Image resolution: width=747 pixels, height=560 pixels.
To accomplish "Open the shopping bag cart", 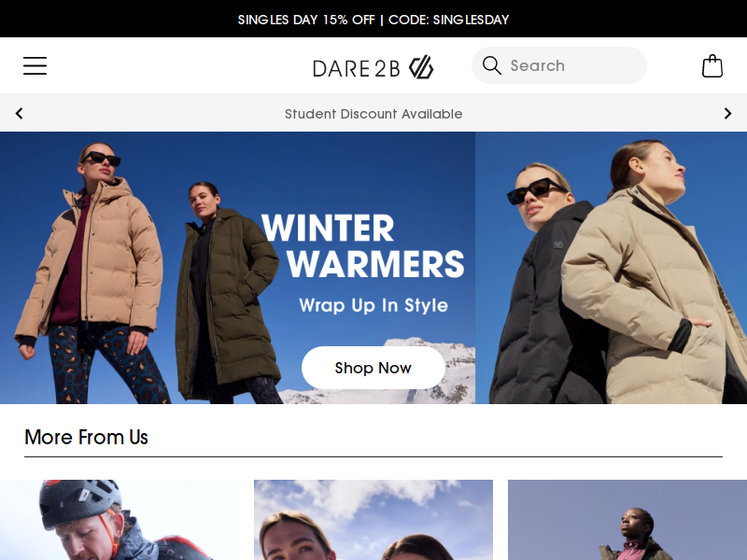I will point(712,65).
